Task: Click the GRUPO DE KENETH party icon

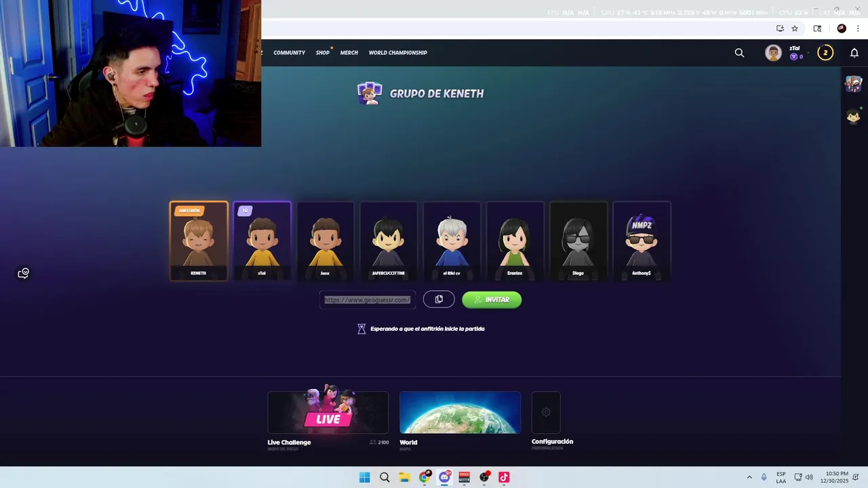Action: point(370,94)
